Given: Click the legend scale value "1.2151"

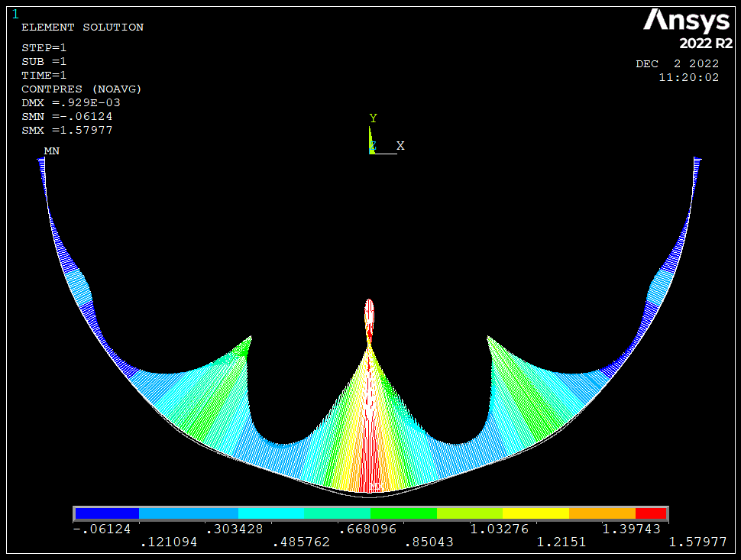Looking at the screenshot, I should point(561,542).
